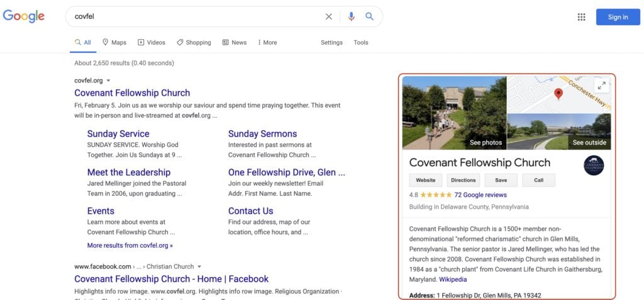Open search Tools
644x300 pixels.
click(x=361, y=42)
